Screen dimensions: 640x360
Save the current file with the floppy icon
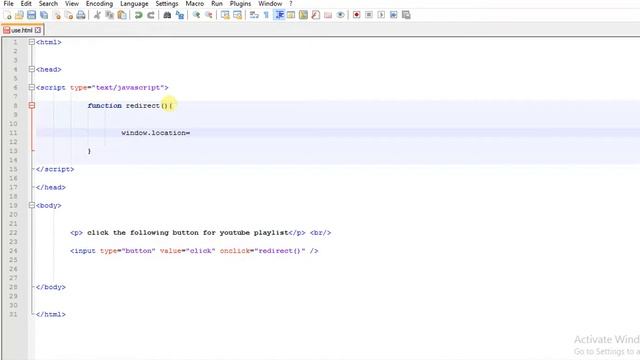tap(31, 15)
